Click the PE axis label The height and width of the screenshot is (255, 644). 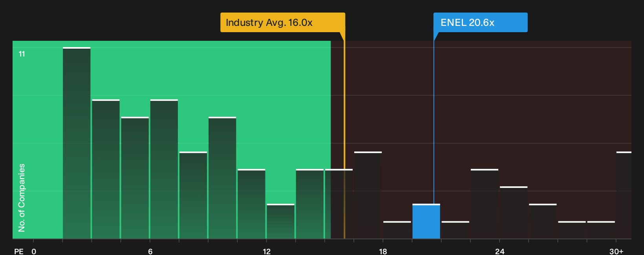(19, 251)
